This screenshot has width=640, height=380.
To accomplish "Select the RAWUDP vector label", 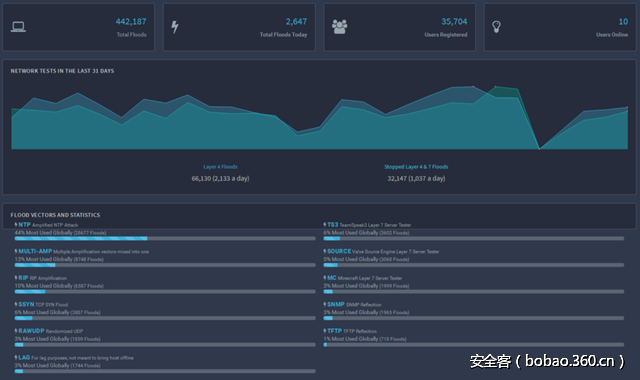I will tap(31, 331).
